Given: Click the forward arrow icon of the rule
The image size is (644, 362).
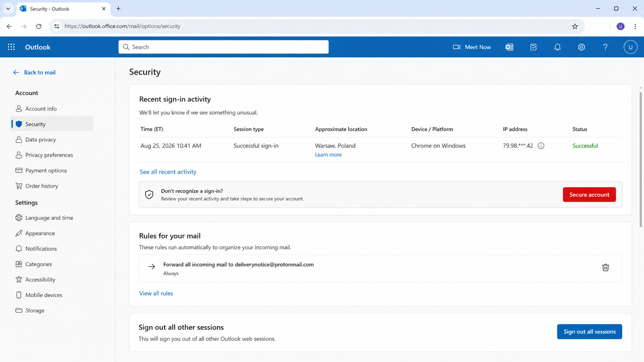Looking at the screenshot, I should 152,267.
